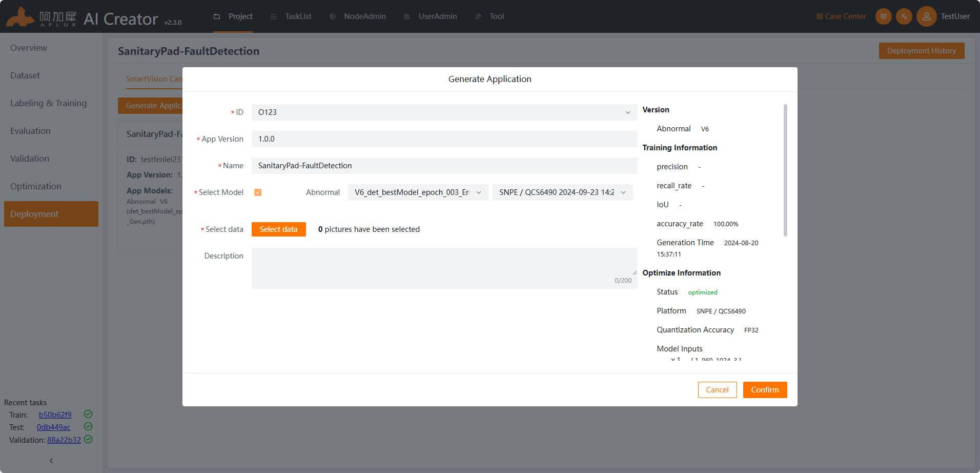Uncheck the Select Model checkbox for Abnormal
This screenshot has width=980, height=473.
coord(258,192)
